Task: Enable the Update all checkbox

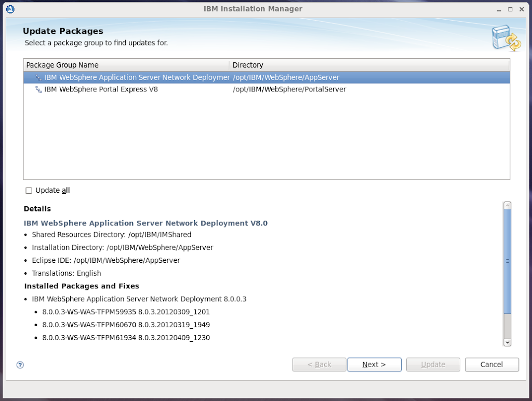Action: click(x=29, y=191)
